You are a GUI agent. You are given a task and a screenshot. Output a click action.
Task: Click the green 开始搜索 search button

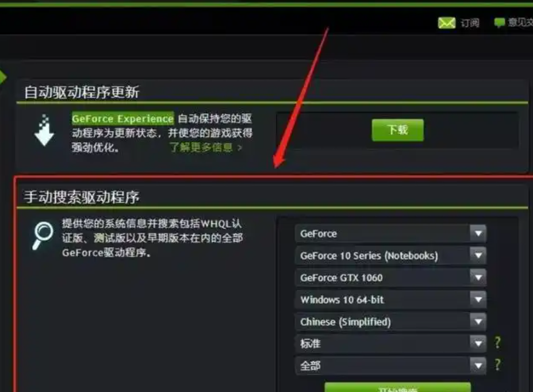coord(398,387)
